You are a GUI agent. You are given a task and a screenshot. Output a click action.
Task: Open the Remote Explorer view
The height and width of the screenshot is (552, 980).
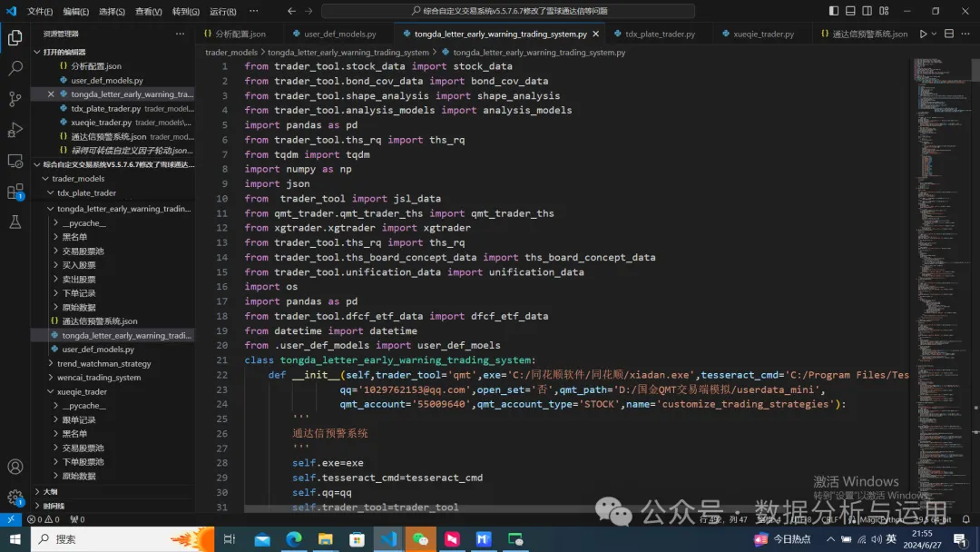[15, 161]
